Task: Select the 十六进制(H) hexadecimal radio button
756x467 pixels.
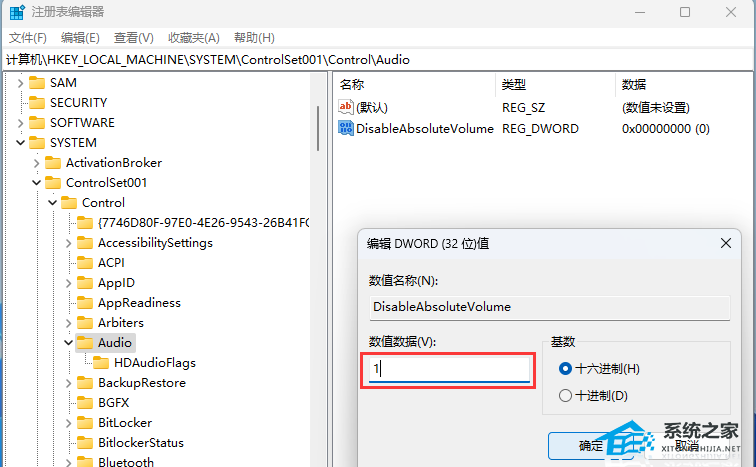Action: point(565,369)
